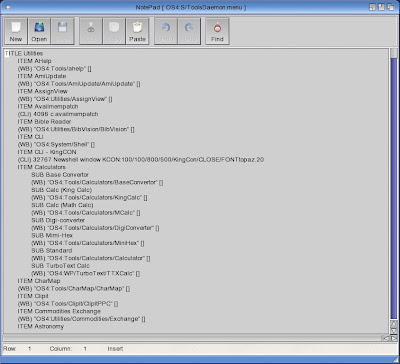Click the vertical scrollbar up arrow
This screenshot has width=400, height=364.
(x=394, y=323)
